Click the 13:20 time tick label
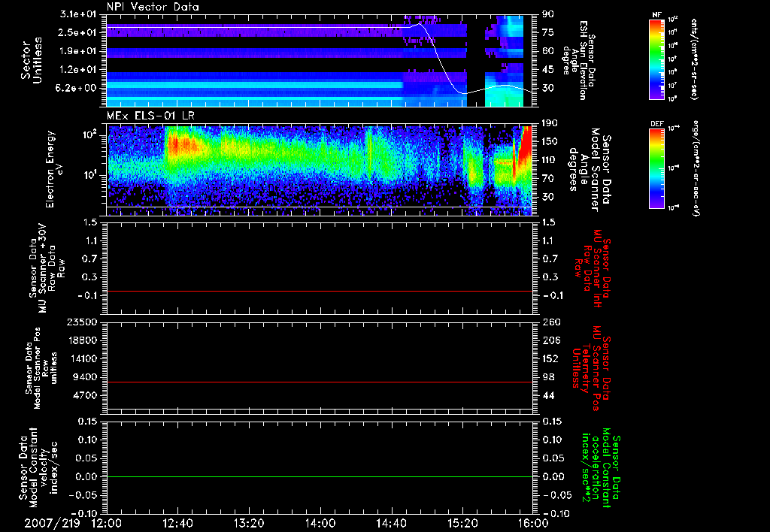This screenshot has height=532, width=770. click(249, 523)
